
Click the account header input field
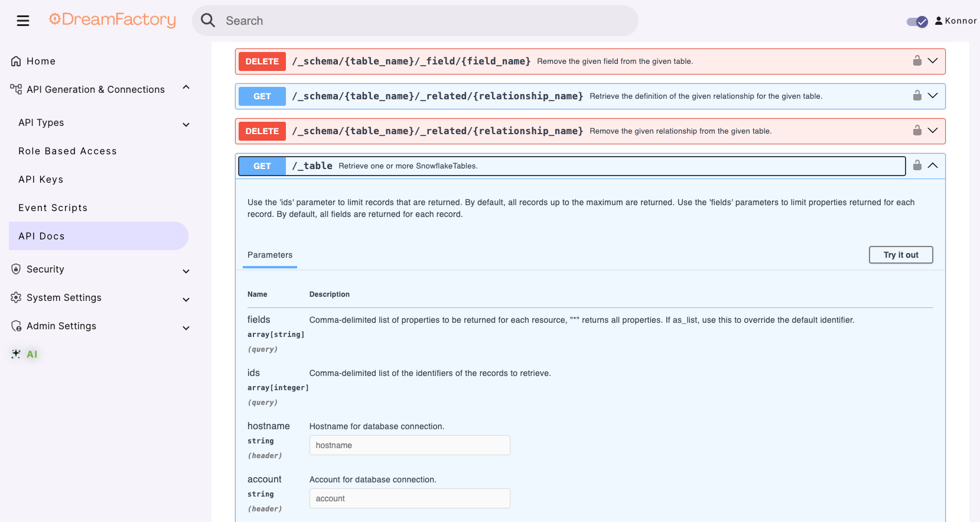coord(410,498)
